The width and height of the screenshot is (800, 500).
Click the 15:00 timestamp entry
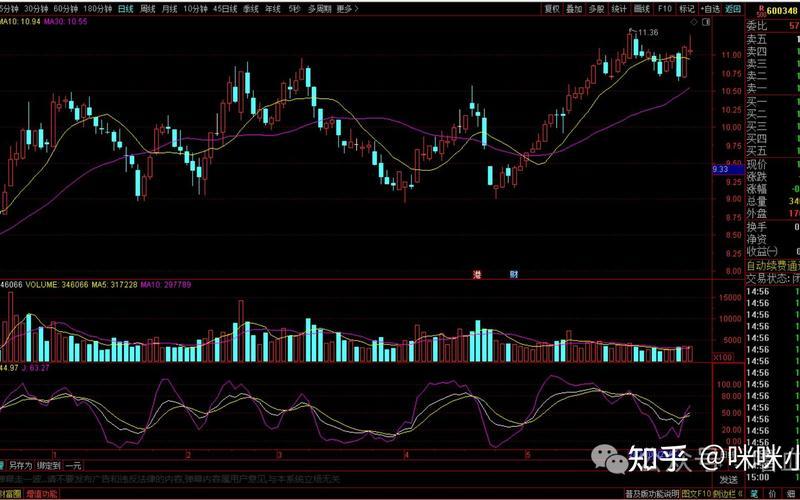point(758,477)
